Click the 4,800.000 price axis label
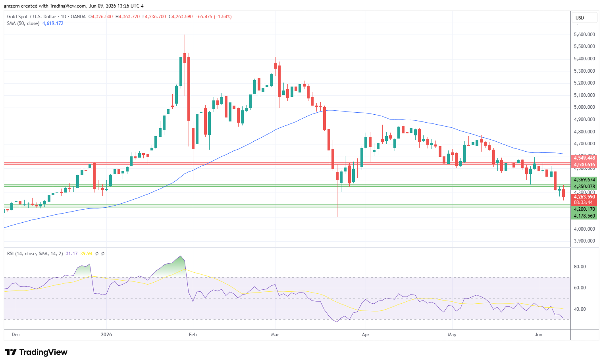 pyautogui.click(x=584, y=132)
